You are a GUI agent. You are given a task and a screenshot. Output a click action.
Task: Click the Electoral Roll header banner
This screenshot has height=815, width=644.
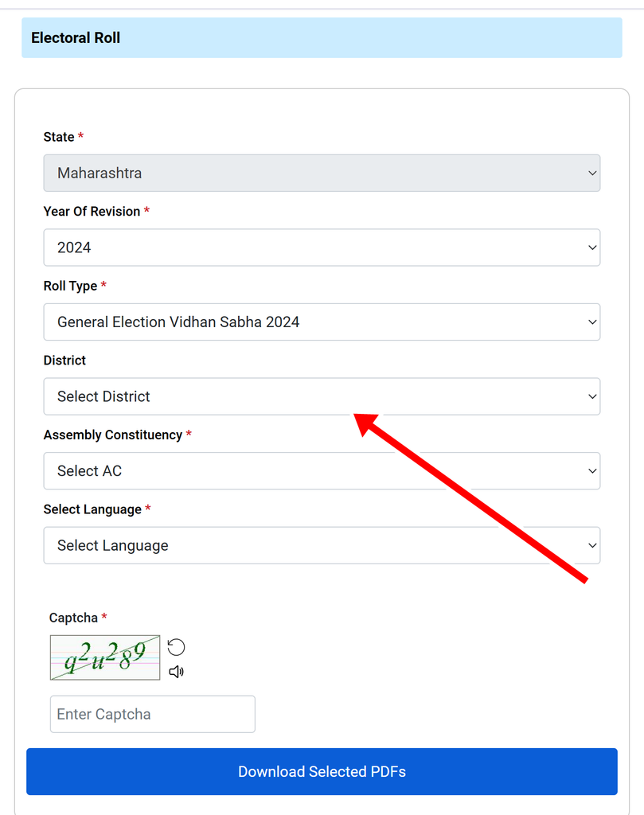[322, 37]
